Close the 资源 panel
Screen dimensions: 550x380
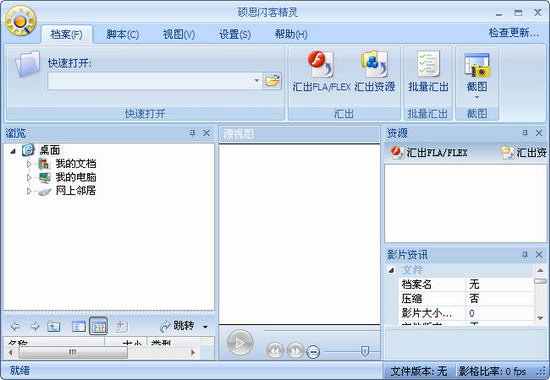[539, 133]
